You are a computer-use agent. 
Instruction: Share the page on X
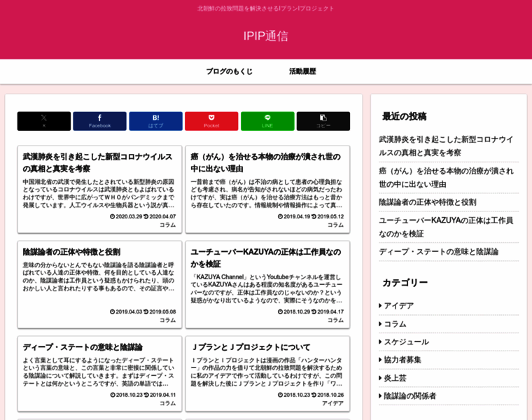point(44,121)
